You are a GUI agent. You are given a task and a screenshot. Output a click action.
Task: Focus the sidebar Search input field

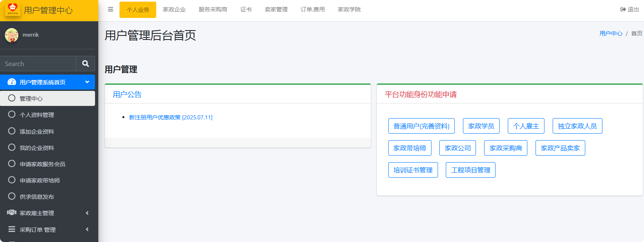(x=38, y=64)
